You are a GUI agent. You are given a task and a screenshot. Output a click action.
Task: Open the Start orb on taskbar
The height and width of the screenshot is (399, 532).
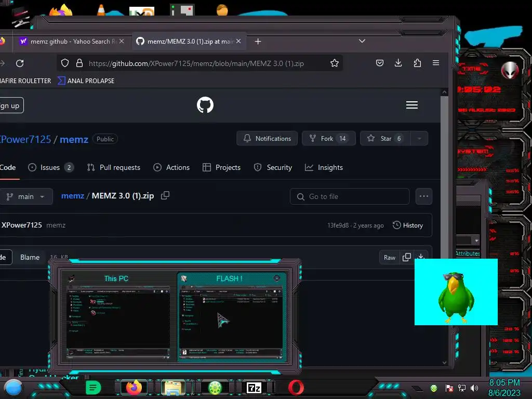13,388
